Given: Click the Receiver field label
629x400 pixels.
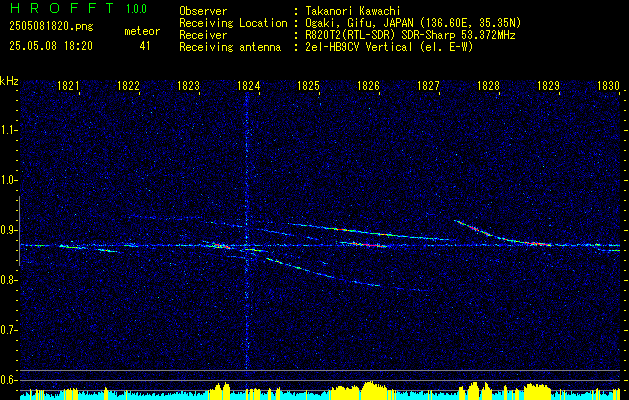Looking at the screenshot, I should coord(203,35).
